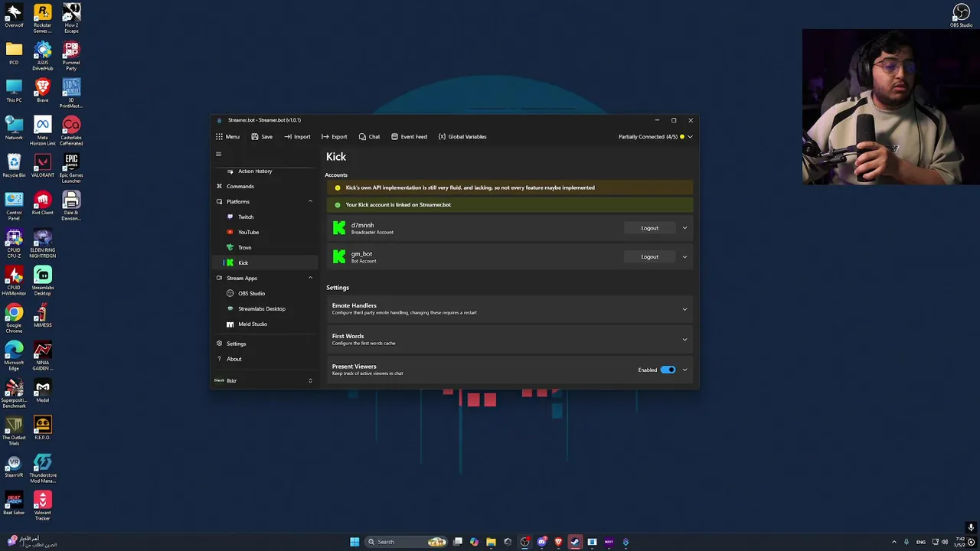The height and width of the screenshot is (551, 980).
Task: Open the Menu grid in Streamer.bot
Action: (227, 137)
